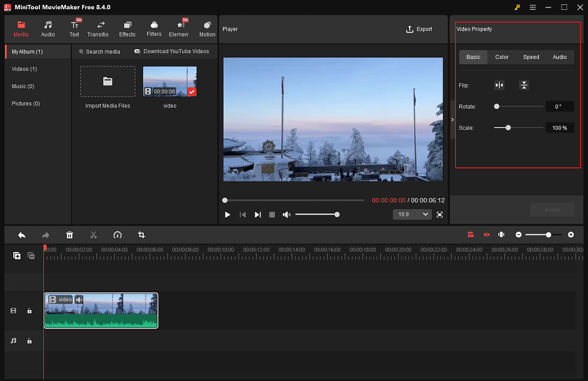Switch to the Color tab in Video Property

(502, 57)
